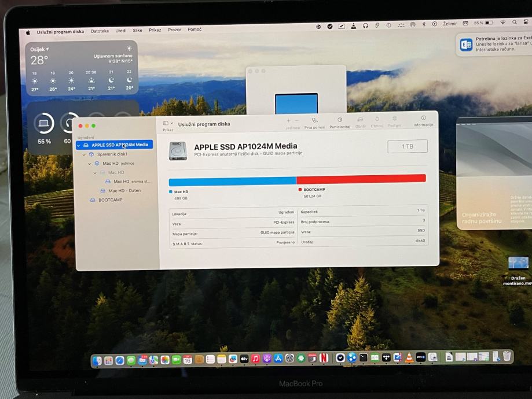532x399 pixels.
Task: Open the Apple menu
Action: click(x=28, y=32)
